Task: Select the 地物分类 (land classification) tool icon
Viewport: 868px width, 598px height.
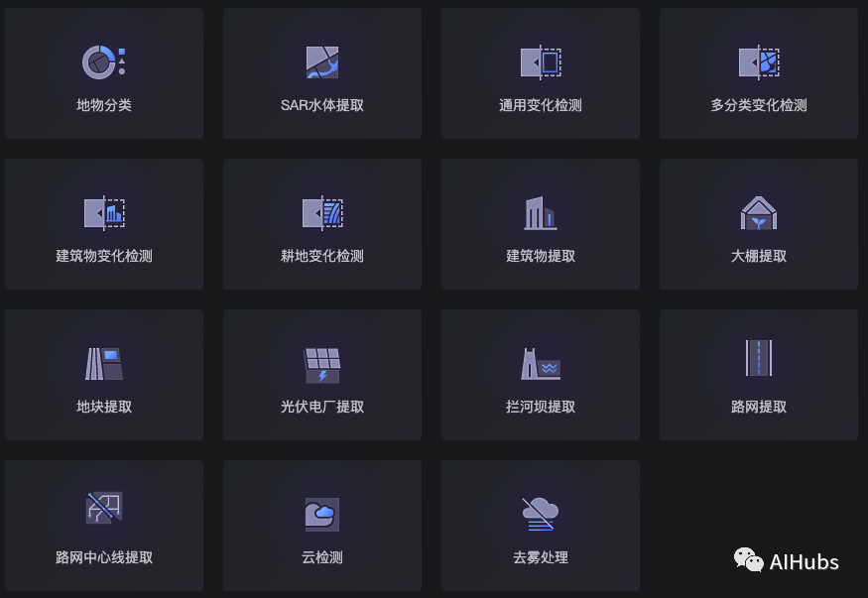Action: [x=103, y=60]
